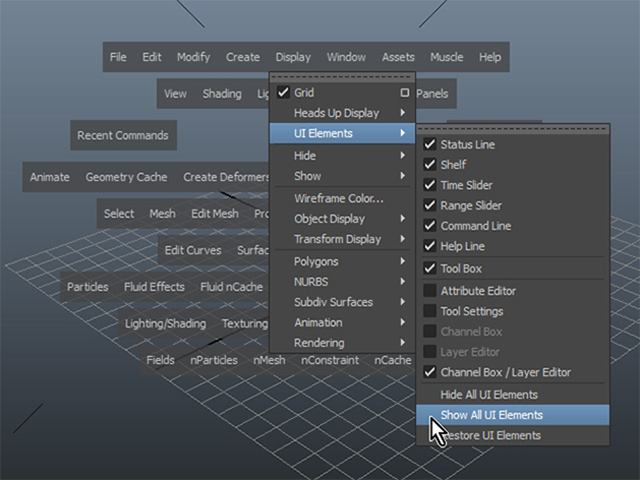Screen dimensions: 640x480
Task: Tear off UI Elements submenu handle
Action: 513,129
